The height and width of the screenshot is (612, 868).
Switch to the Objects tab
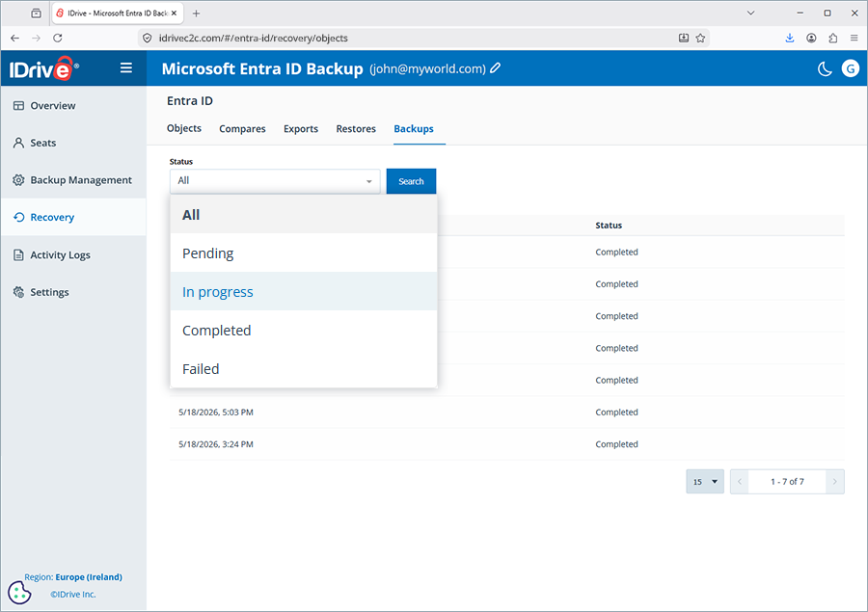click(184, 128)
